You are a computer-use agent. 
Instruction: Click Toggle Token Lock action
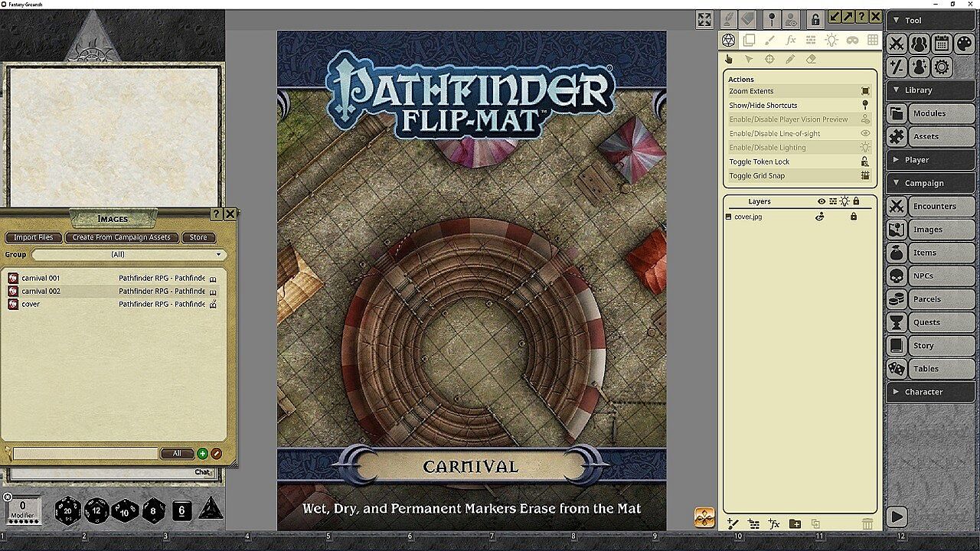(x=799, y=161)
